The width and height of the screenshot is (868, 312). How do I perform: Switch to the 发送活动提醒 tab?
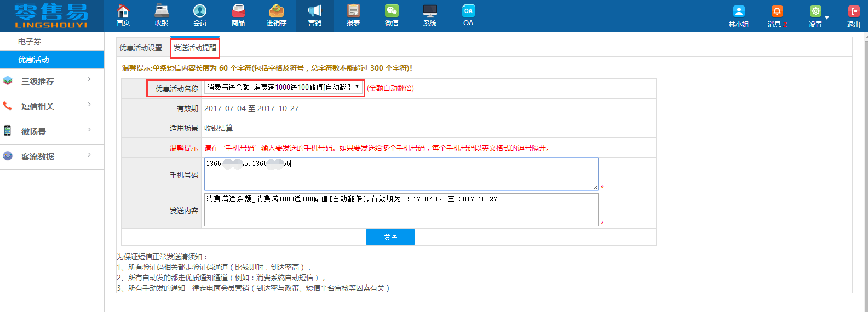click(195, 48)
